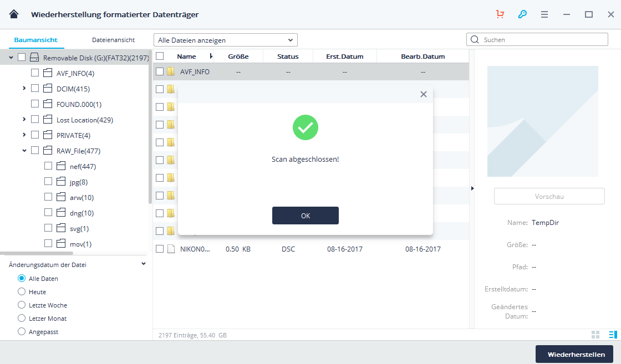Click the magnifier icon in search box
This screenshot has height=364, width=621.
[x=475, y=40]
